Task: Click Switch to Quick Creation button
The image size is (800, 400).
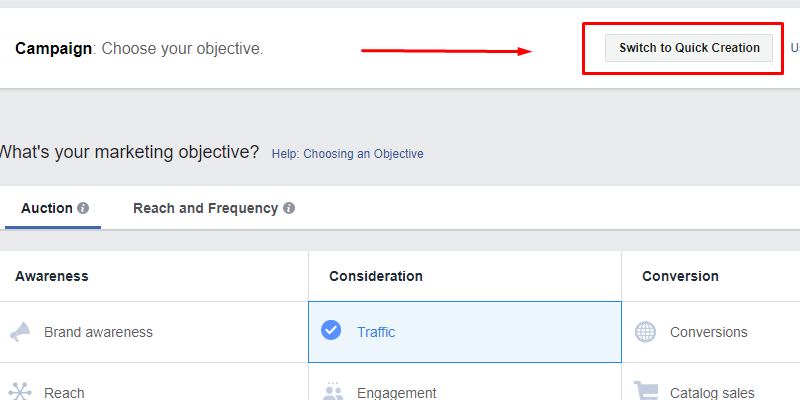Action: (x=689, y=48)
